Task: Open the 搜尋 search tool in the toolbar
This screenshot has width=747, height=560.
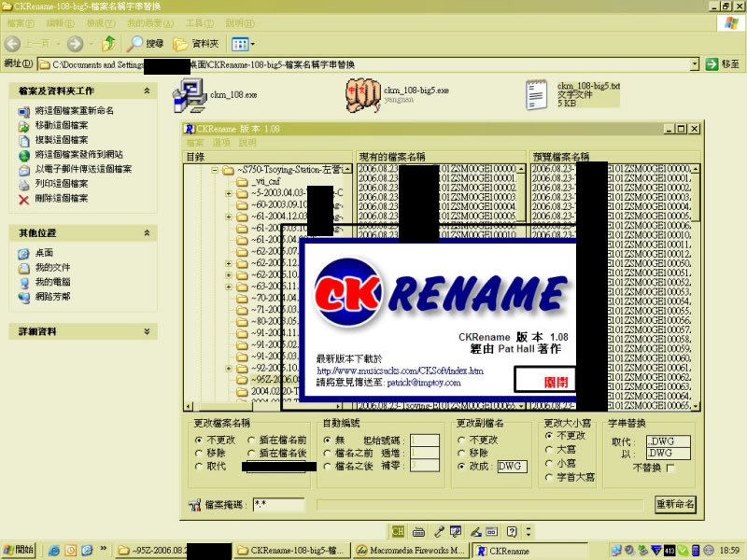Action: (145, 44)
